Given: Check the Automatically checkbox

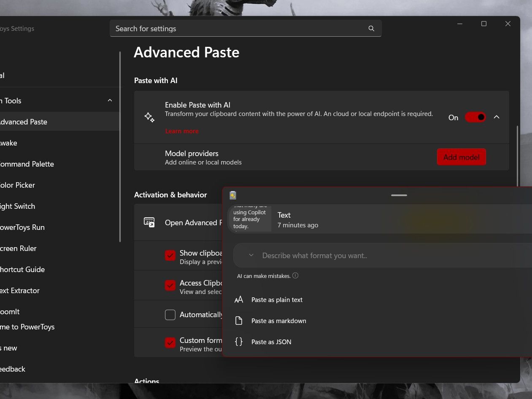Looking at the screenshot, I should click(170, 315).
